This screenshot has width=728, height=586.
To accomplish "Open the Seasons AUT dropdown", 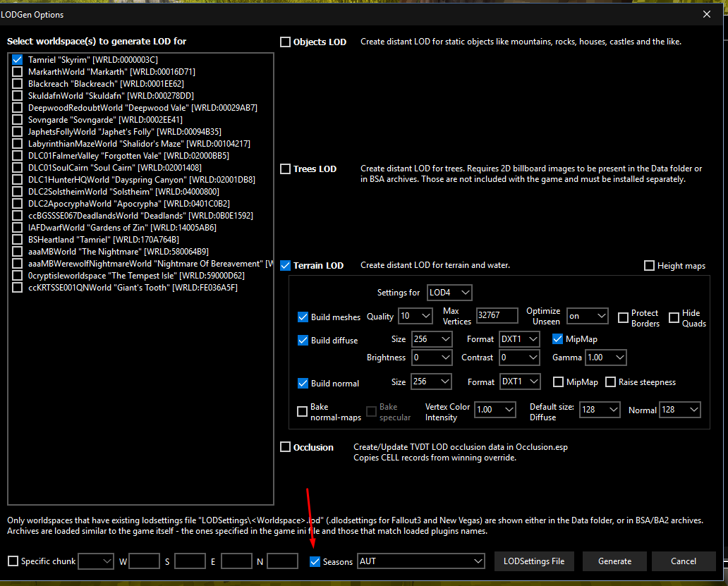I will coord(421,561).
